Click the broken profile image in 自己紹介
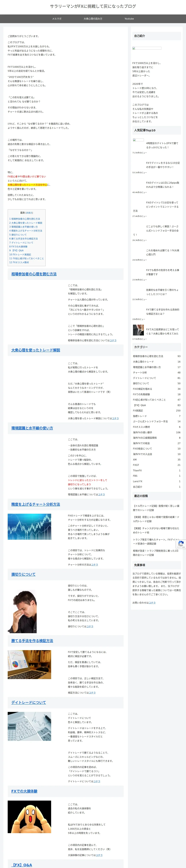The width and height of the screenshot is (186, 868). (x=147, y=48)
